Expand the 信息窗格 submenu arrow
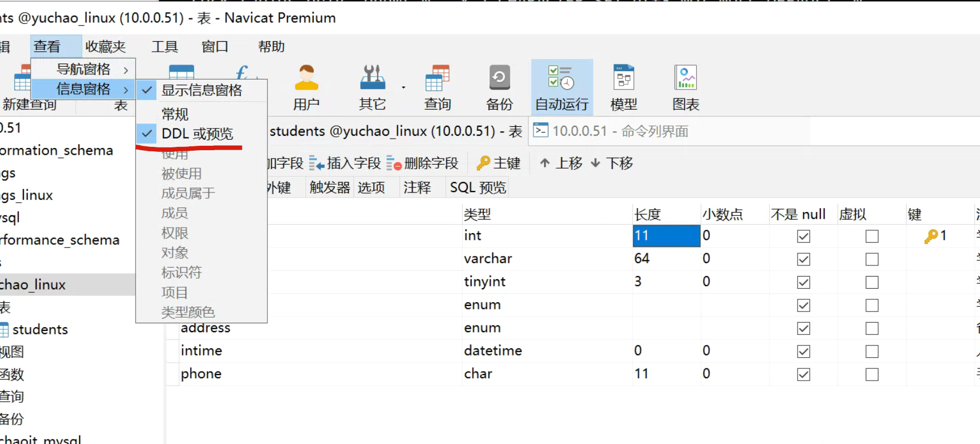 [126, 90]
